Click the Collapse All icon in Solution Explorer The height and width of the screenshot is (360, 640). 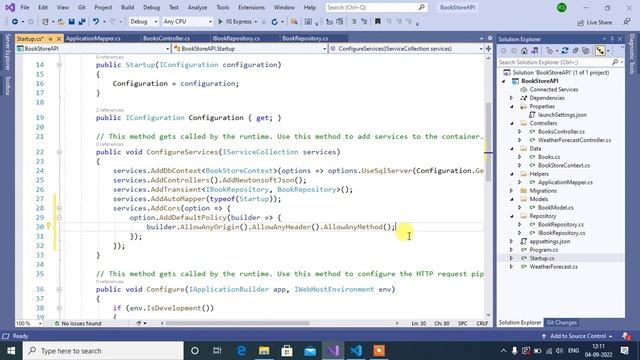click(x=575, y=51)
